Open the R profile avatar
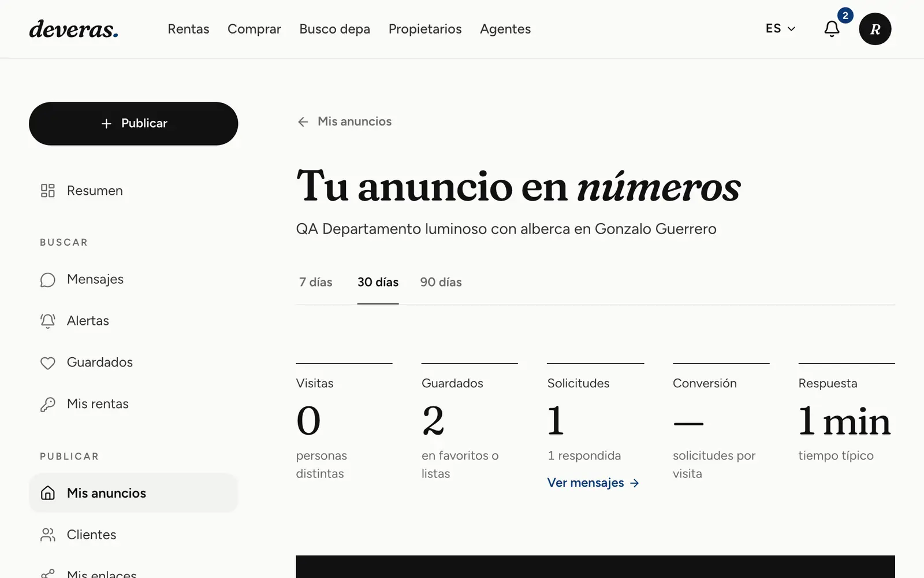924x578 pixels. point(875,29)
